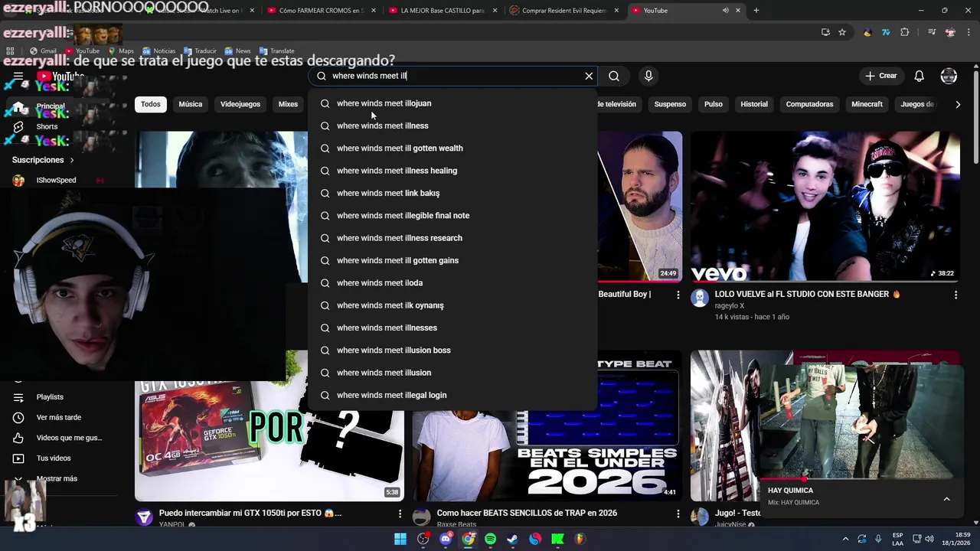Show next category chips with right arrow
The height and width of the screenshot is (551, 980).
coord(958,104)
